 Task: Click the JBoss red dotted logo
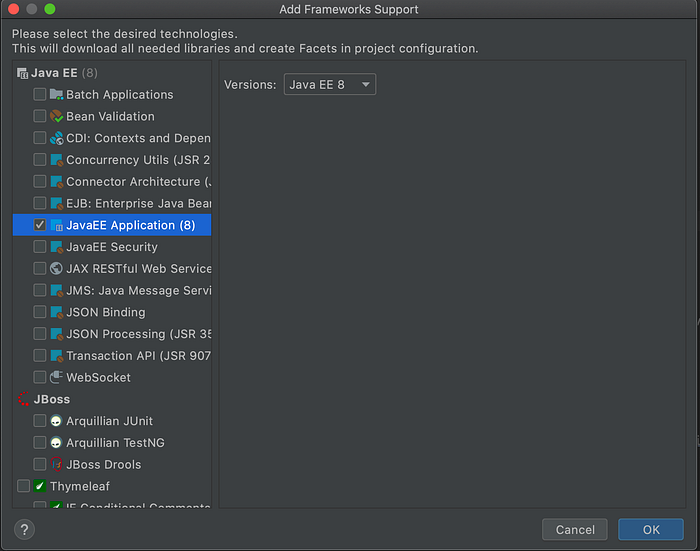click(23, 399)
